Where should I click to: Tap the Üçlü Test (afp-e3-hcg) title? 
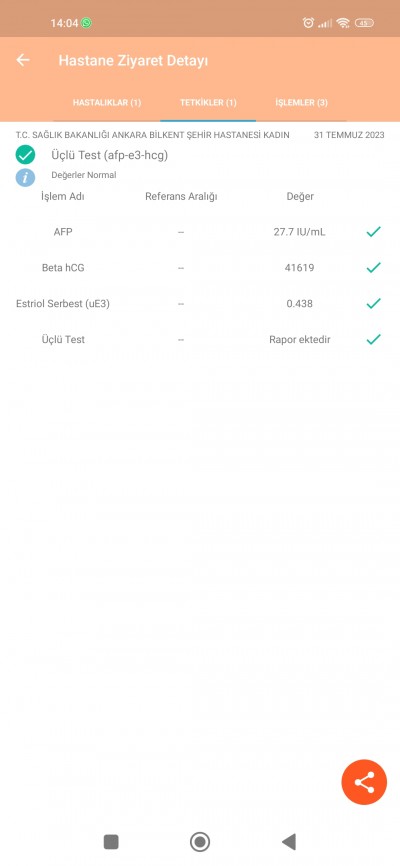[x=109, y=156]
